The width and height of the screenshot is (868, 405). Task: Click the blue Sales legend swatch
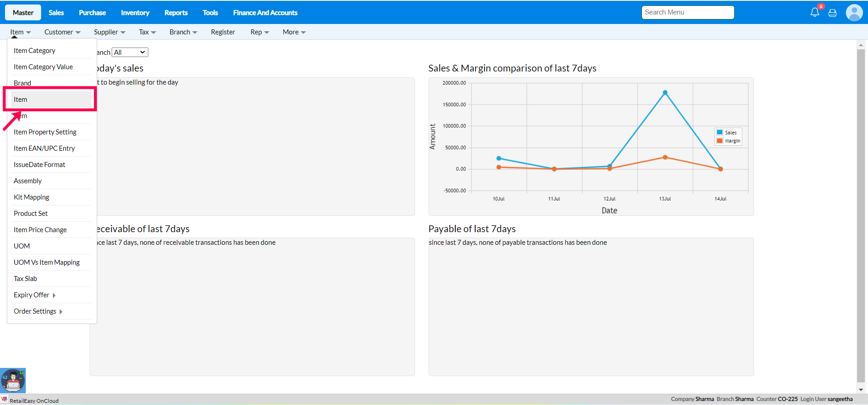pos(720,133)
